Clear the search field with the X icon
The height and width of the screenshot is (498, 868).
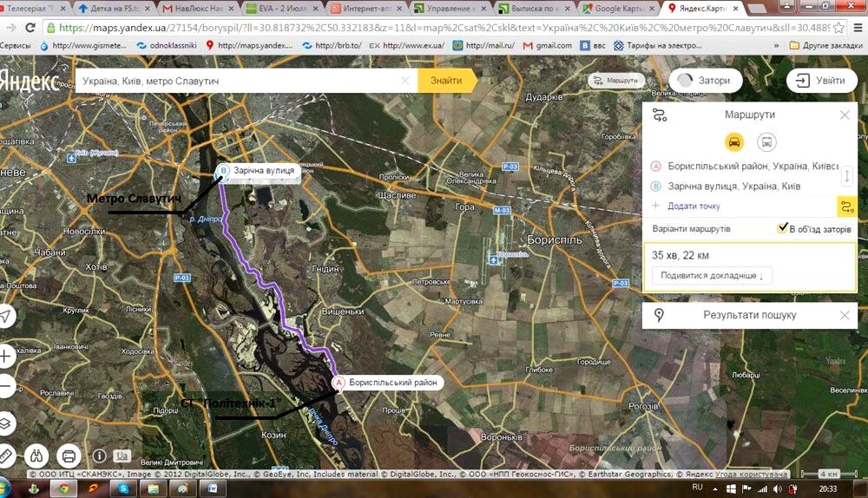pos(405,81)
